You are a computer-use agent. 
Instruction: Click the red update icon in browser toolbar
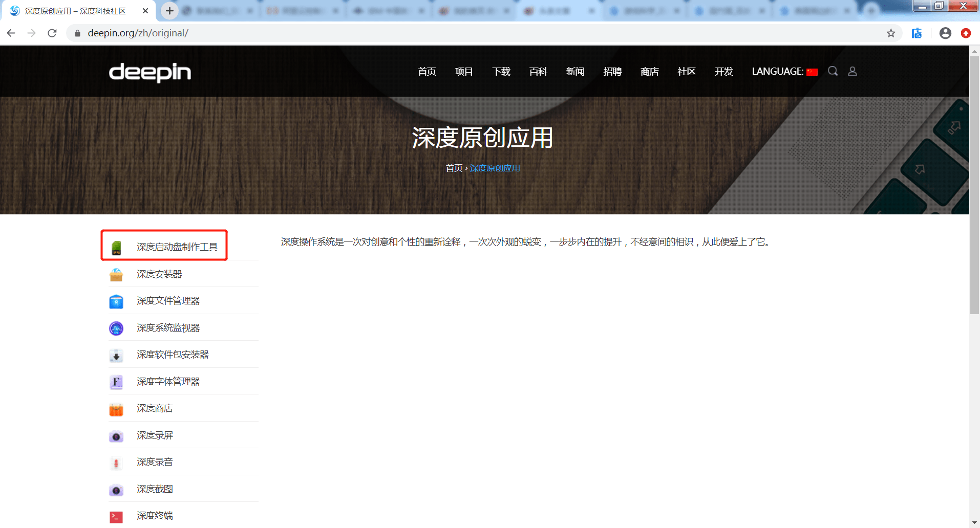pyautogui.click(x=966, y=33)
